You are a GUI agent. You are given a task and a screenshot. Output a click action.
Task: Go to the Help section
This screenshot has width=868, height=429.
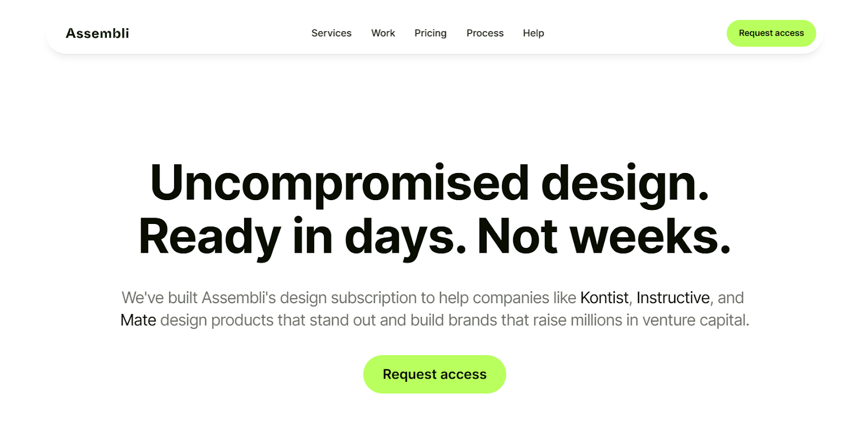[x=533, y=33]
